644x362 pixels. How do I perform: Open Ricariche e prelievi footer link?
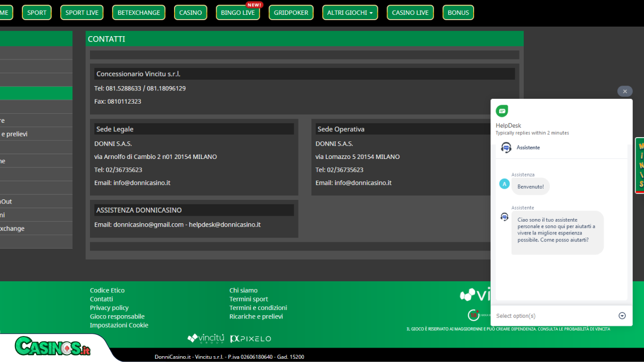coord(256,316)
